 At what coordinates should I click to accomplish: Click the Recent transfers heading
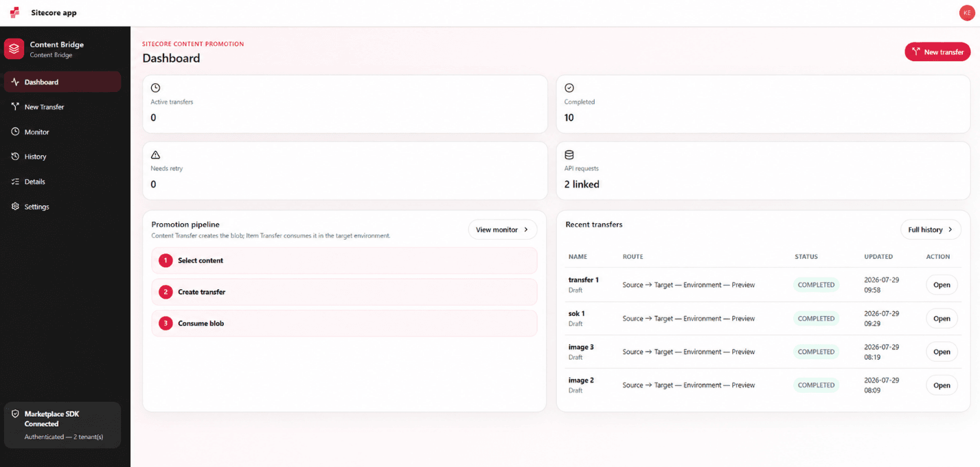pyautogui.click(x=594, y=225)
